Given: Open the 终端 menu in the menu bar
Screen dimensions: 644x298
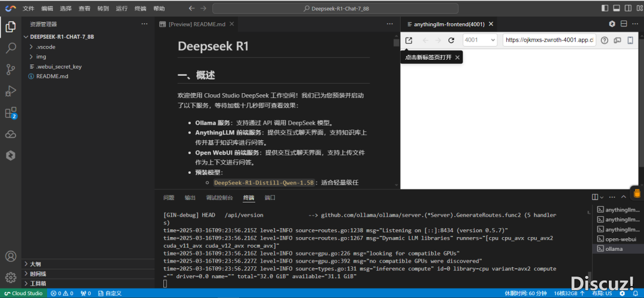Looking at the screenshot, I should pos(141,8).
